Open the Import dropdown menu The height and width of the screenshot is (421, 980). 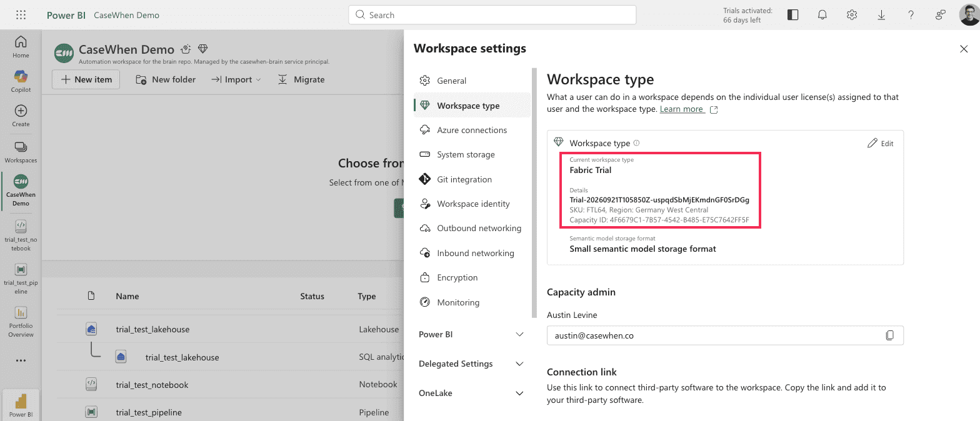click(236, 79)
